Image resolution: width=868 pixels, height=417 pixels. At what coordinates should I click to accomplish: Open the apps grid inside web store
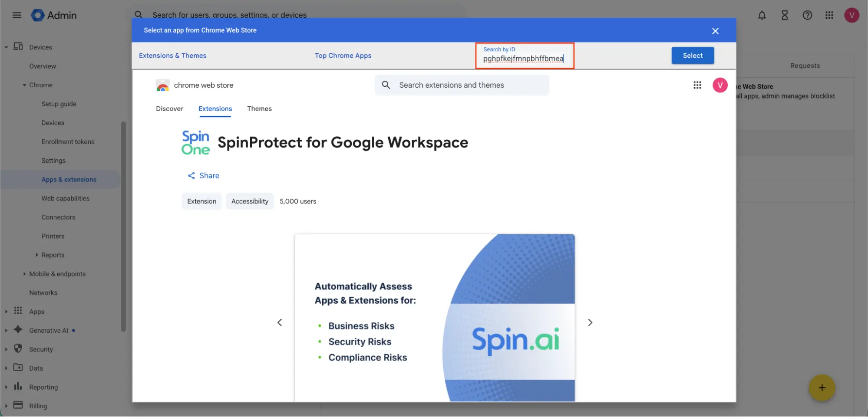(697, 85)
